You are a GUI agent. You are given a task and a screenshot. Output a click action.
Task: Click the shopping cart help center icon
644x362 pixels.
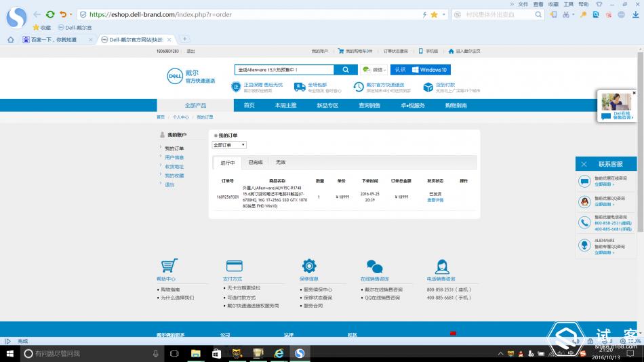[x=168, y=266]
